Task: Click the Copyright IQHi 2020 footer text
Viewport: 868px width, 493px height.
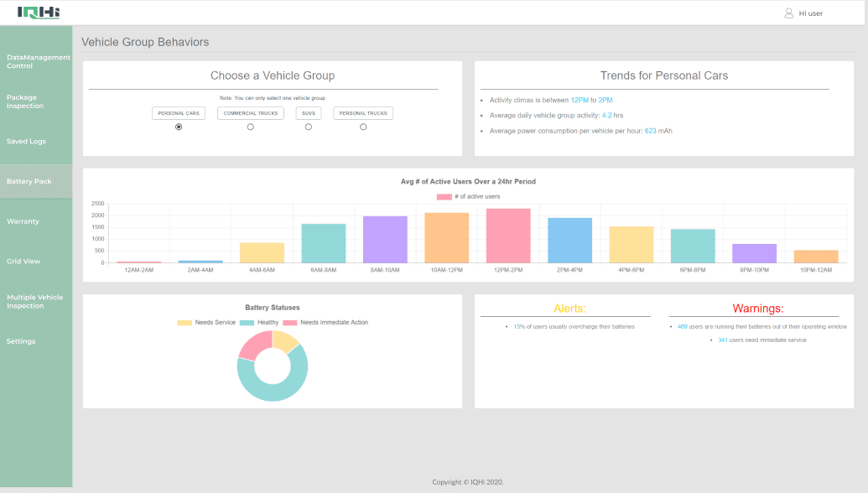Action: point(468,482)
